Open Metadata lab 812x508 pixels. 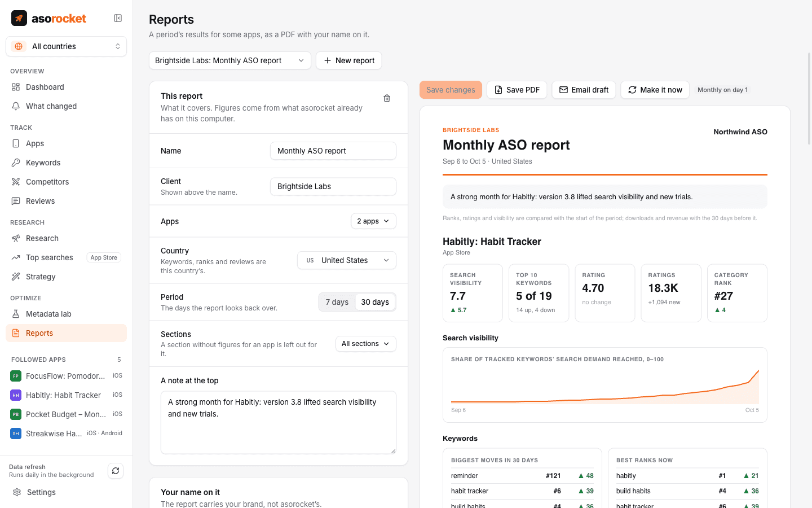coord(67,314)
